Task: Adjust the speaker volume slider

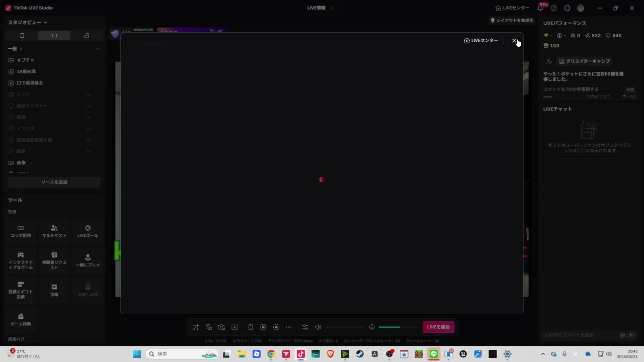Action: coord(344,327)
